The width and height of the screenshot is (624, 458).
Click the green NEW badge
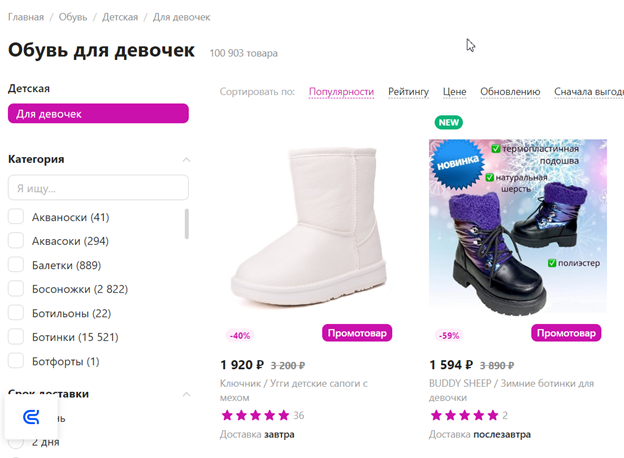click(x=448, y=122)
